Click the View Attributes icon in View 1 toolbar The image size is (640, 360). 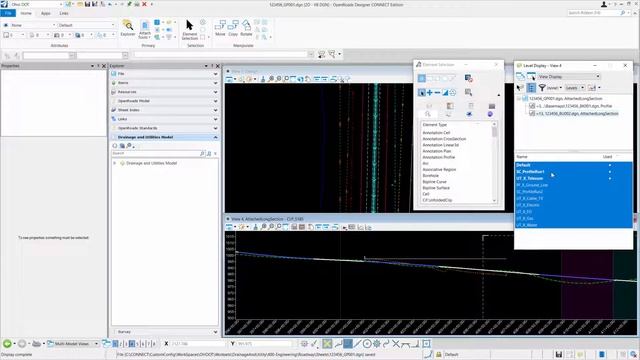pyautogui.click(x=230, y=79)
